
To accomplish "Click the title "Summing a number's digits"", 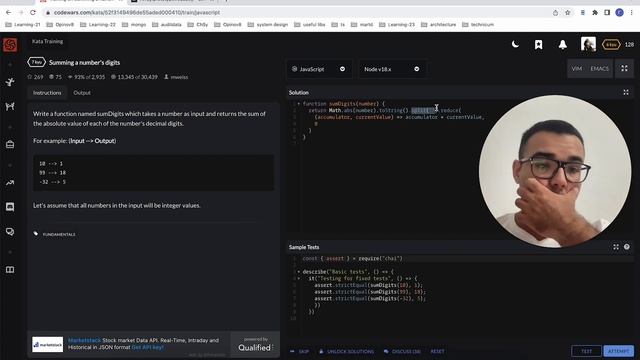I will (x=84, y=62).
